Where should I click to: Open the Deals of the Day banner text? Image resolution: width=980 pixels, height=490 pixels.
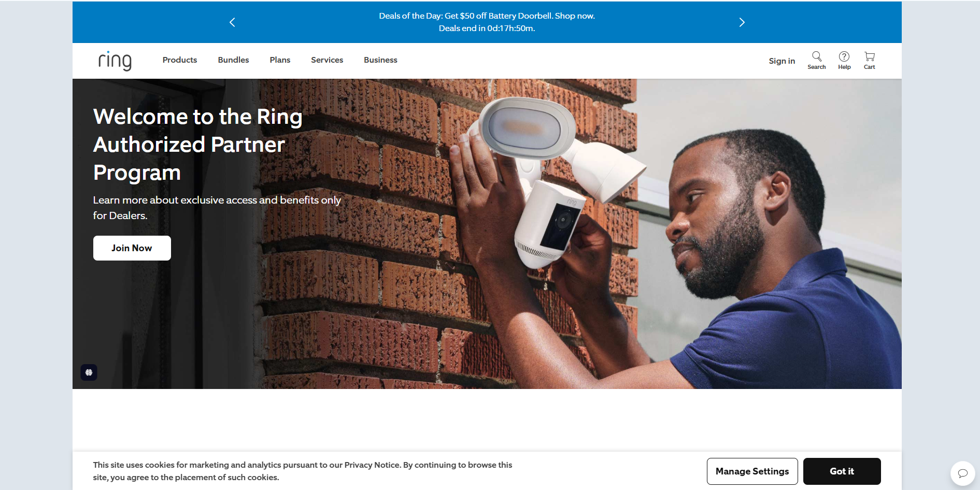(487, 22)
